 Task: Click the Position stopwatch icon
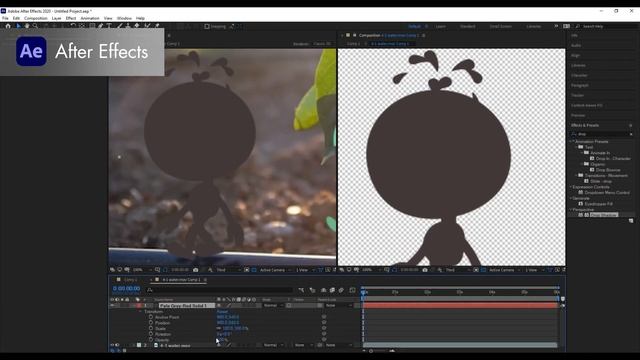point(151,322)
